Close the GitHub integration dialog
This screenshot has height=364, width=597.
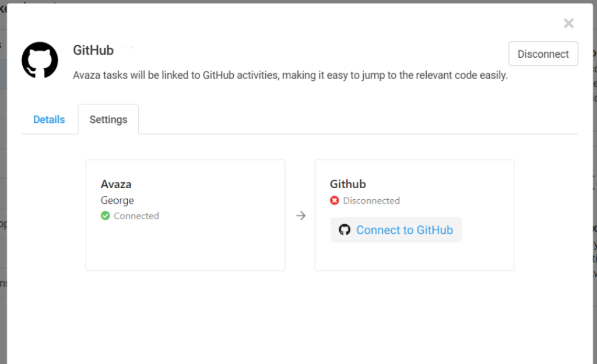click(x=568, y=23)
